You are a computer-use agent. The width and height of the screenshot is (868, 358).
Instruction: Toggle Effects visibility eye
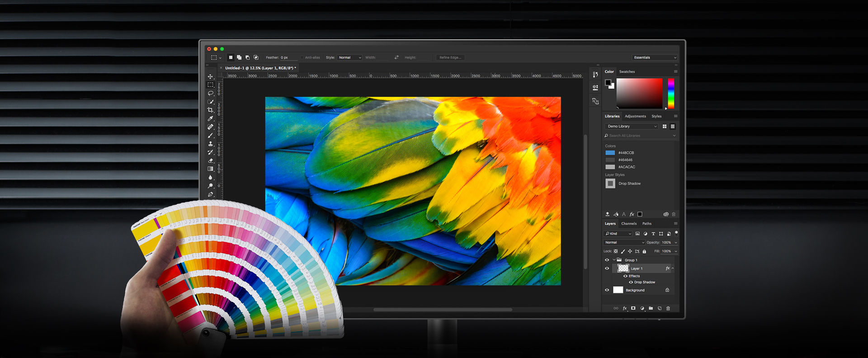coord(626,276)
